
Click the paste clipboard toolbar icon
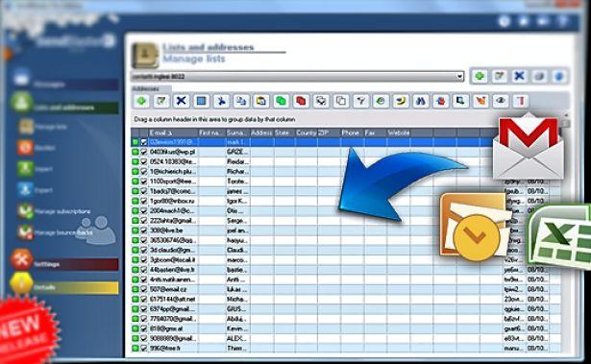tap(261, 101)
